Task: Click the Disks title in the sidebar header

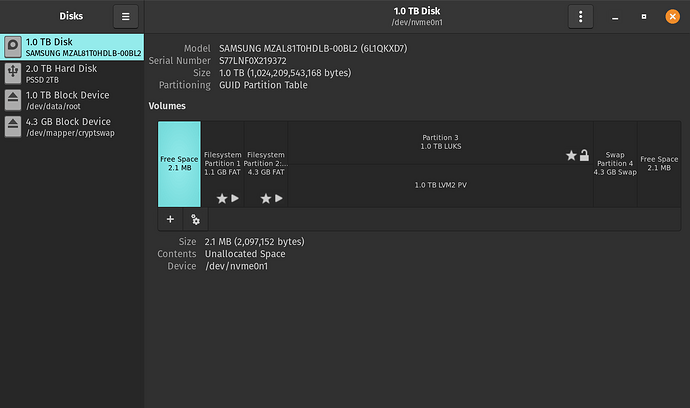Action: pos(71,16)
